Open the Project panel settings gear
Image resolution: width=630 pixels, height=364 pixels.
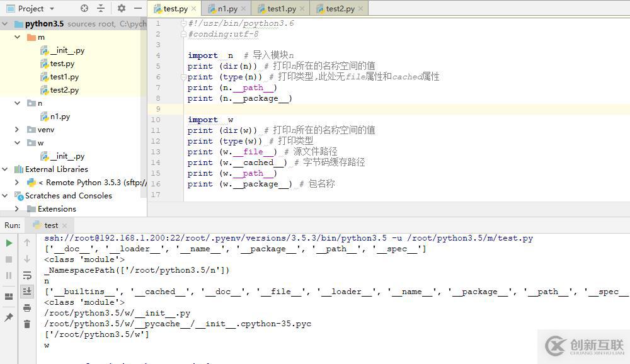(x=122, y=8)
